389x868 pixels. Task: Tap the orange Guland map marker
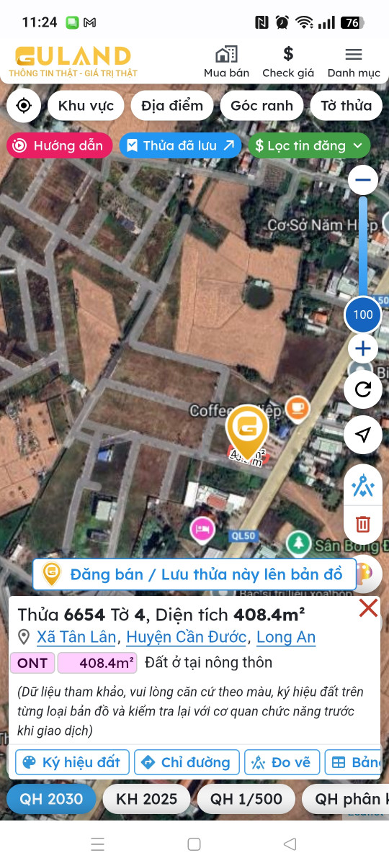[247, 432]
